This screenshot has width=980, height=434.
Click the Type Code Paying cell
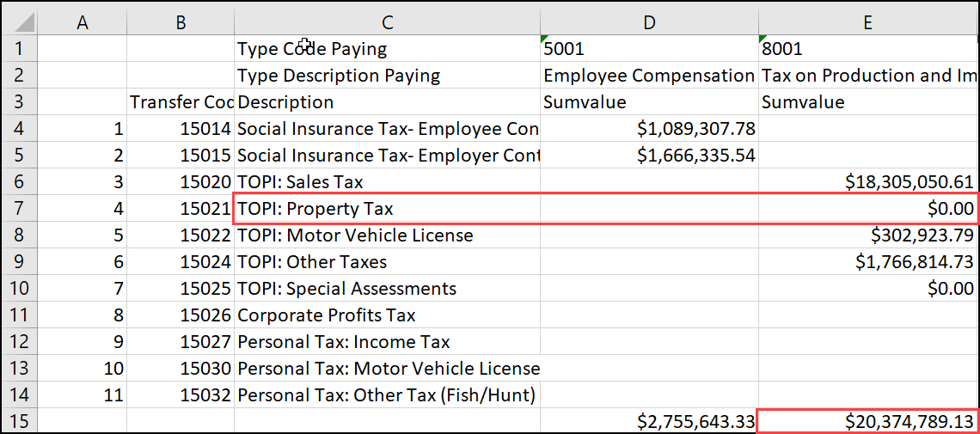tap(388, 49)
